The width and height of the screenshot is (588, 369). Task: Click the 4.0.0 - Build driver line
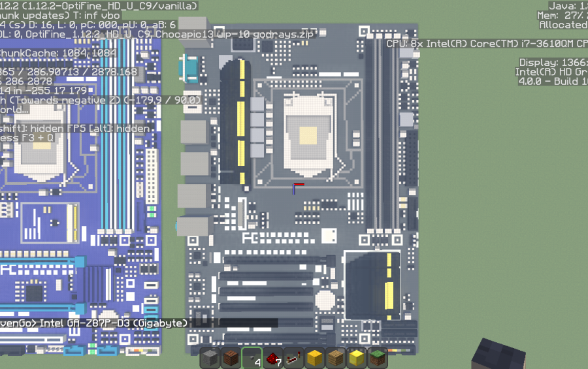pyautogui.click(x=553, y=81)
